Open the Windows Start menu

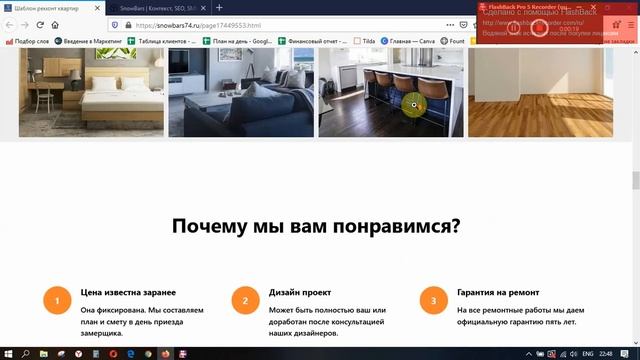pos(8,354)
